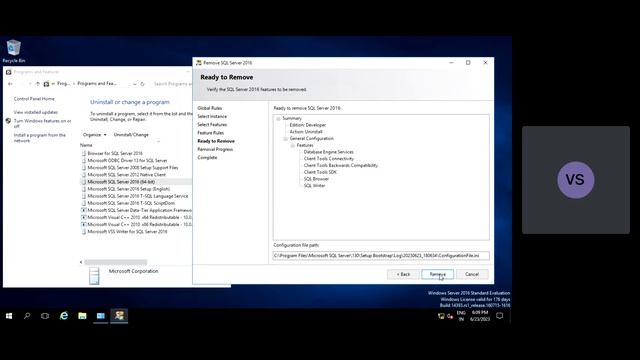Select the Select Features wizard step
Screen dimensions: 640x360
(212, 124)
